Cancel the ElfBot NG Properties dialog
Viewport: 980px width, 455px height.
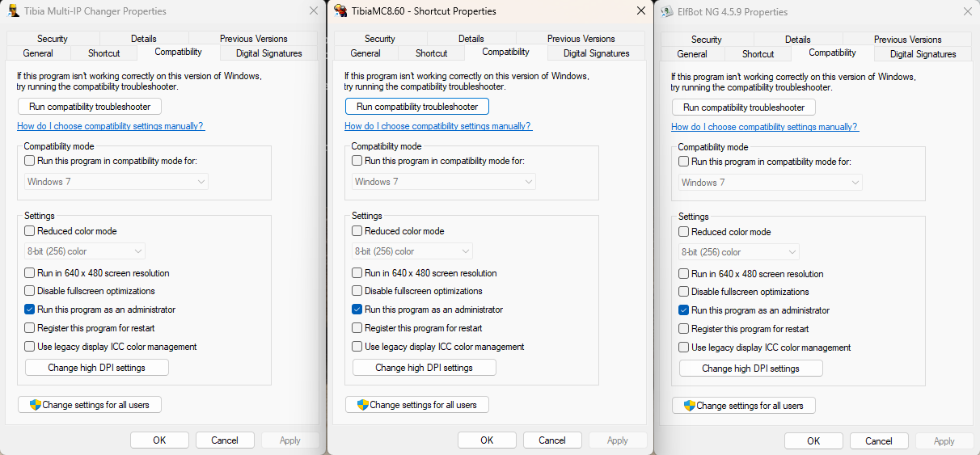point(879,441)
